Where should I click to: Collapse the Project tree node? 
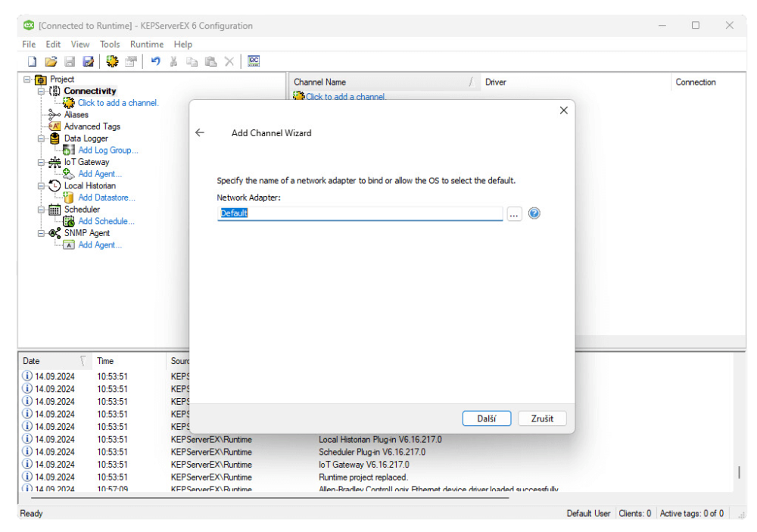tap(27, 79)
